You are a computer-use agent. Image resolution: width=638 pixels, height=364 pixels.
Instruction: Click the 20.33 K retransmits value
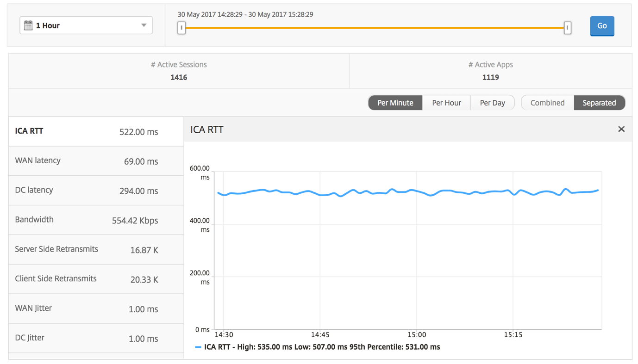pyautogui.click(x=144, y=280)
